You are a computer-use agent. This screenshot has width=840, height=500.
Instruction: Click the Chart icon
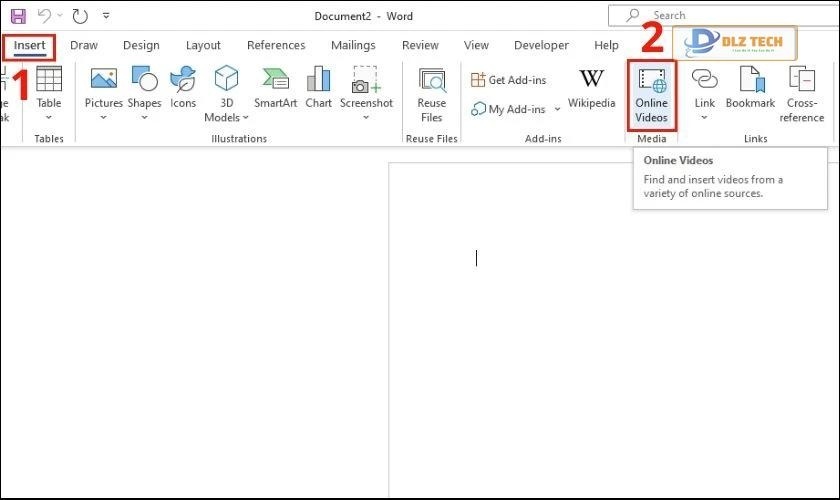click(x=319, y=90)
